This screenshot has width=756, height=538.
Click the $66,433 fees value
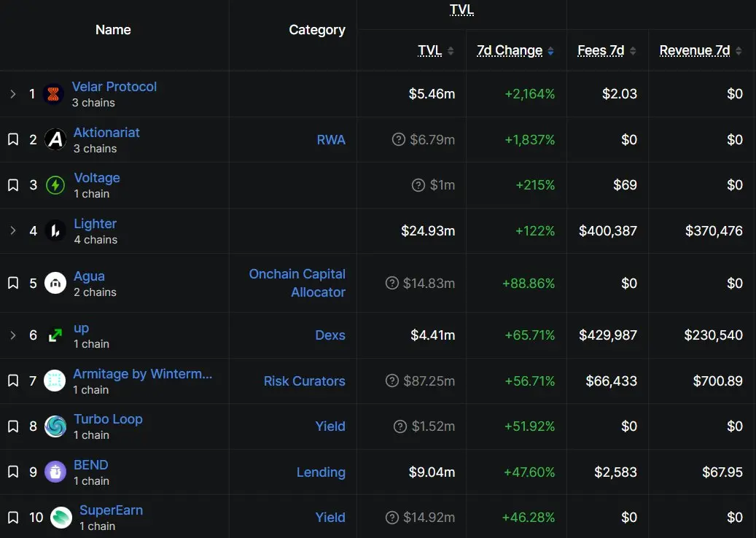611,381
